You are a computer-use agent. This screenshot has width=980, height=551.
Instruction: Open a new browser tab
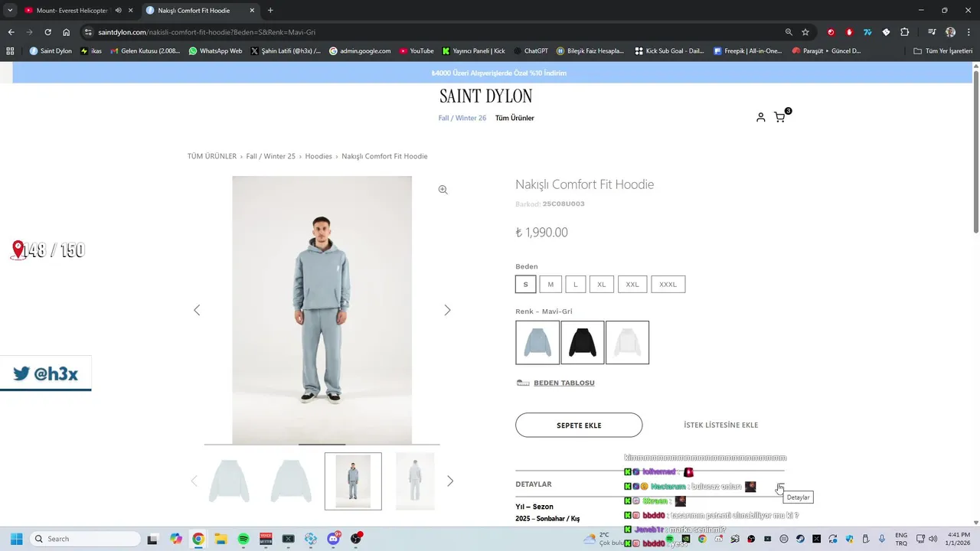[x=270, y=11]
